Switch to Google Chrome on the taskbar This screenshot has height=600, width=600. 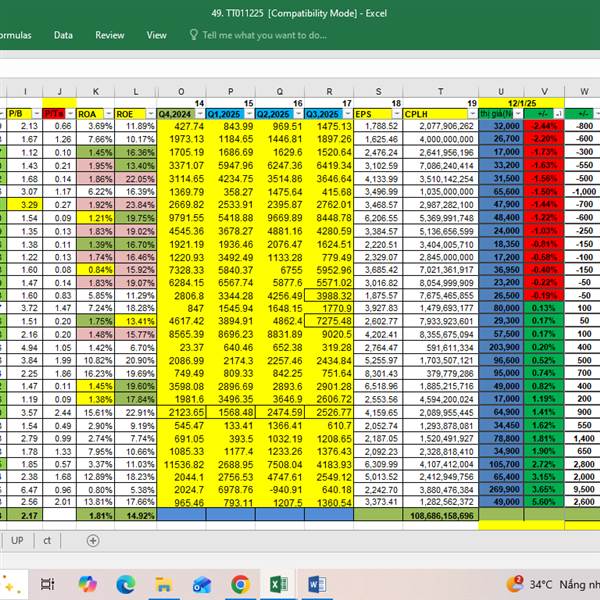coord(240,584)
